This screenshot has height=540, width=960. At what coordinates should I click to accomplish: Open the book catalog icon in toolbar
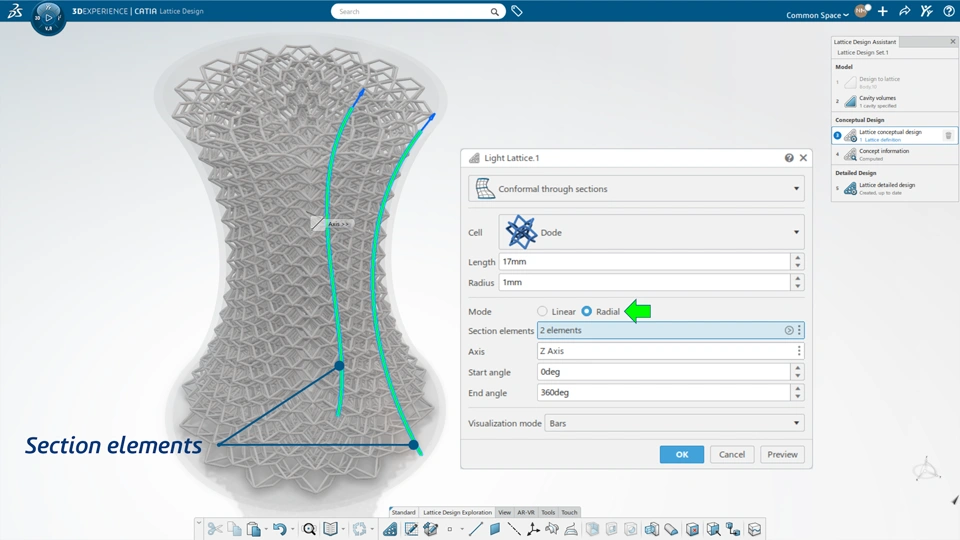coord(331,529)
